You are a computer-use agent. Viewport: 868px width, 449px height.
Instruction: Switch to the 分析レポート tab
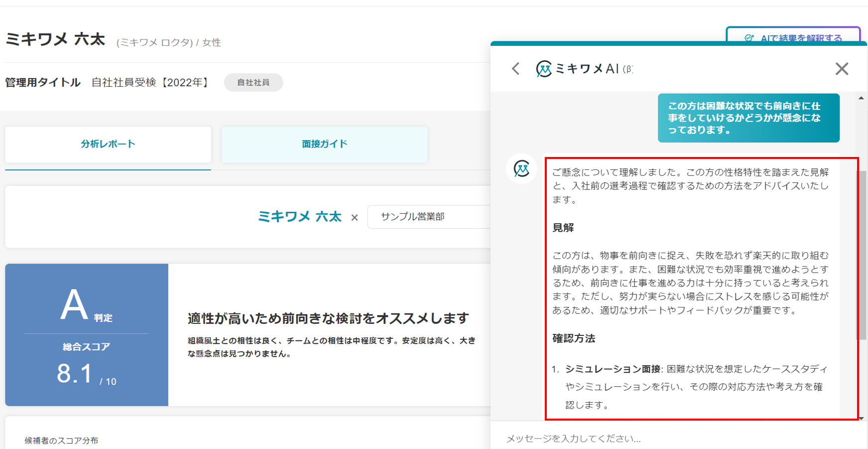coord(108,144)
